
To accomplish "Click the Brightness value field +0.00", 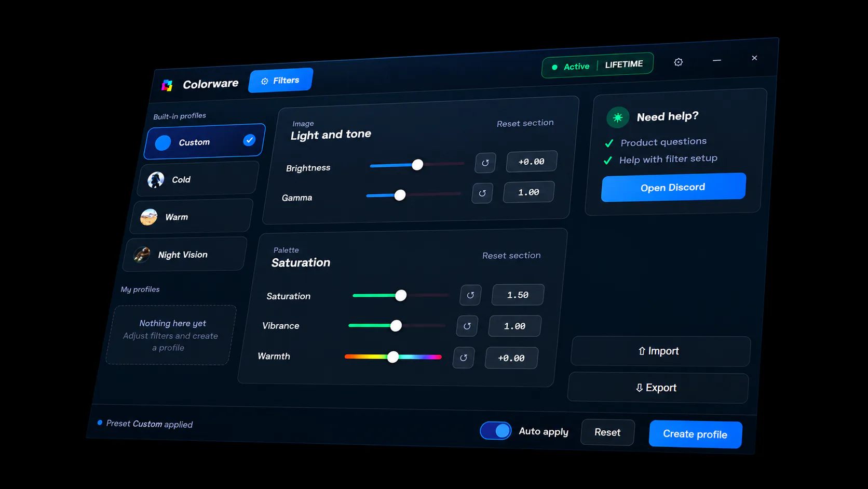I will (x=532, y=162).
